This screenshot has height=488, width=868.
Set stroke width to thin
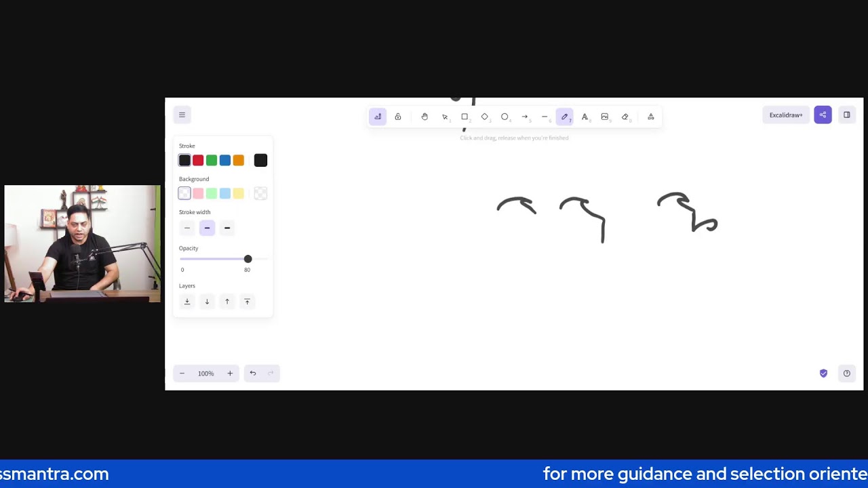click(x=187, y=228)
